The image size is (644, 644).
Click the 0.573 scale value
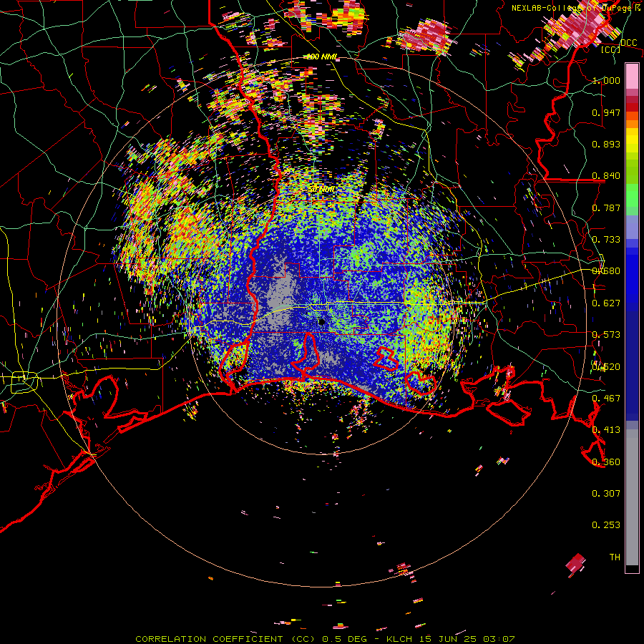606,335
